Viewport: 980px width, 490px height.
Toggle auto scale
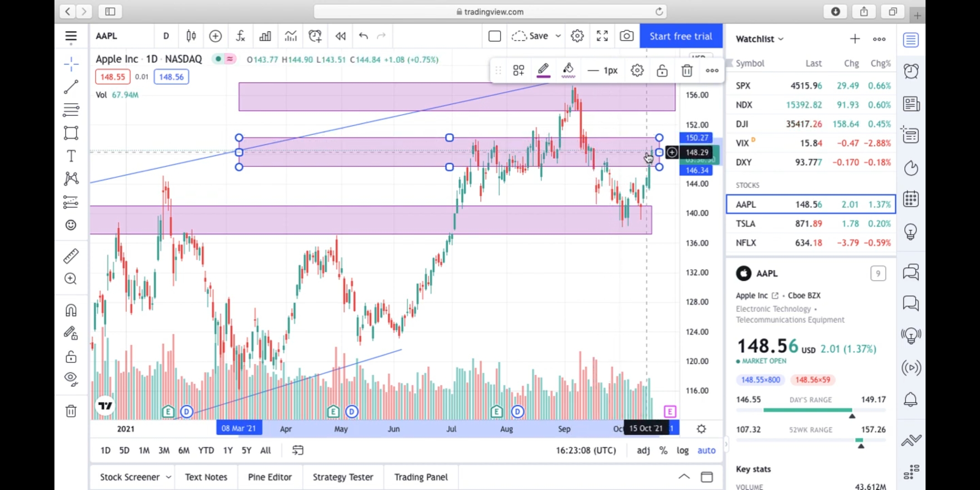tap(706, 450)
